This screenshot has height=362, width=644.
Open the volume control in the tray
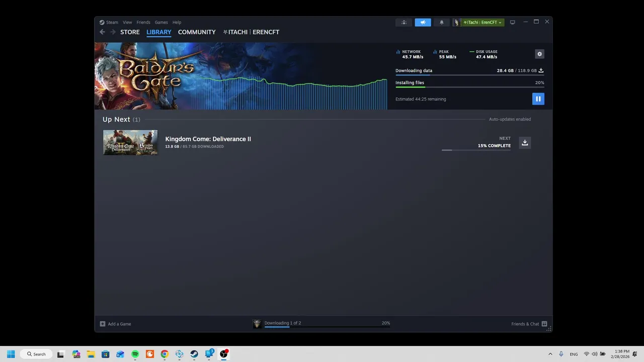coord(594,354)
